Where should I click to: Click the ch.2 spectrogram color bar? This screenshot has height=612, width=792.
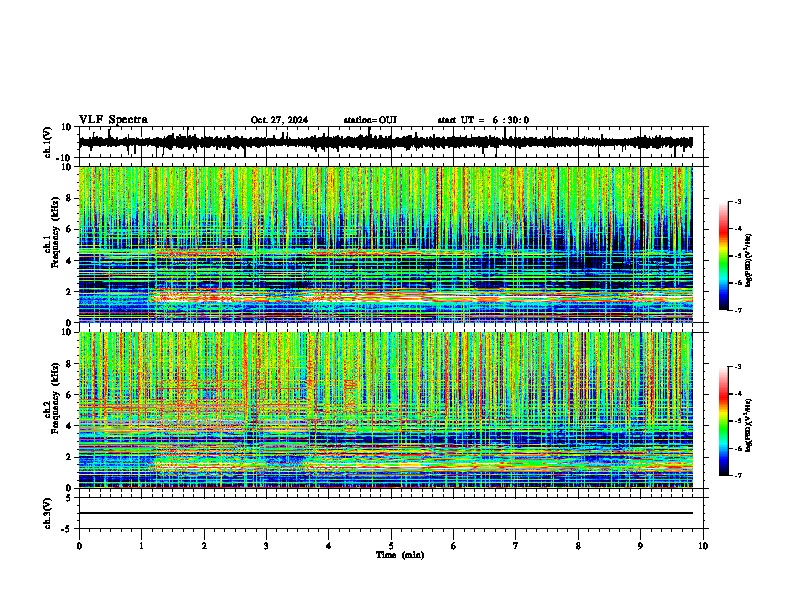(724, 421)
